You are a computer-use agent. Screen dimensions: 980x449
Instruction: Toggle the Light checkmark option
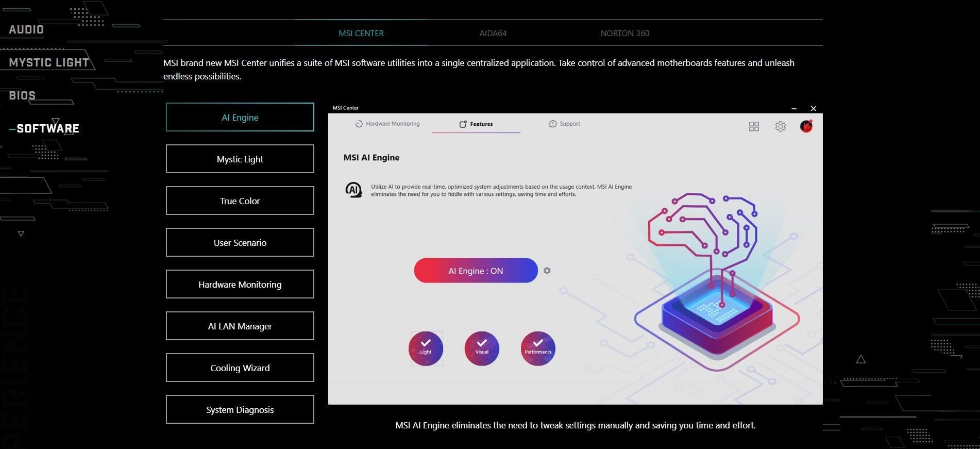(426, 348)
